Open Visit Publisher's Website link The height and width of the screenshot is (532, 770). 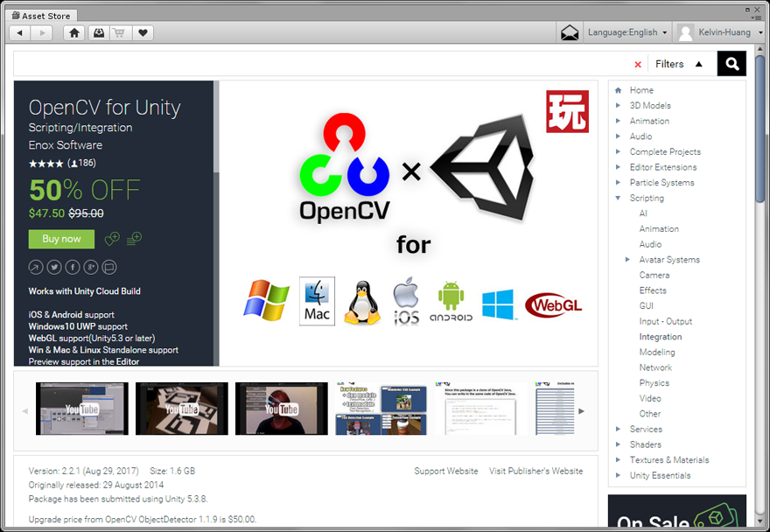(x=535, y=471)
